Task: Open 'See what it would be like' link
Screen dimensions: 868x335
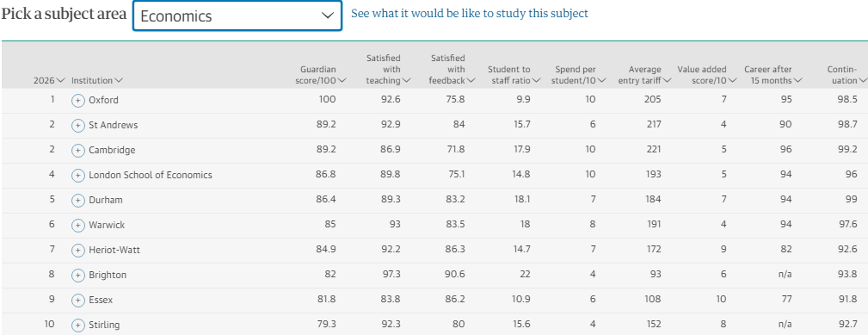Action: click(470, 13)
